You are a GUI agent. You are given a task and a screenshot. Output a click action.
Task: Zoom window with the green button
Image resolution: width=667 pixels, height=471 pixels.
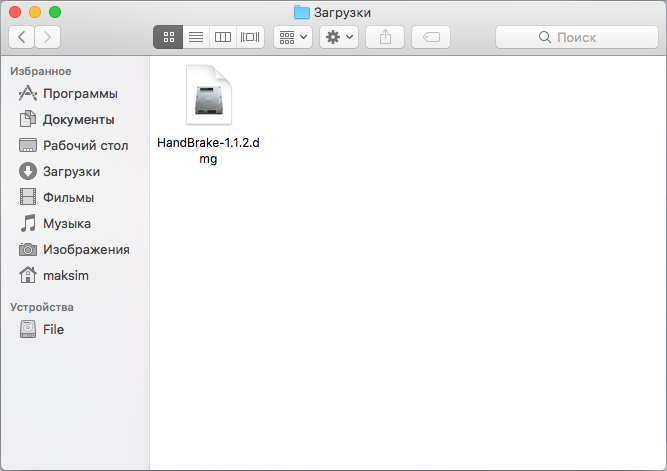click(x=55, y=12)
